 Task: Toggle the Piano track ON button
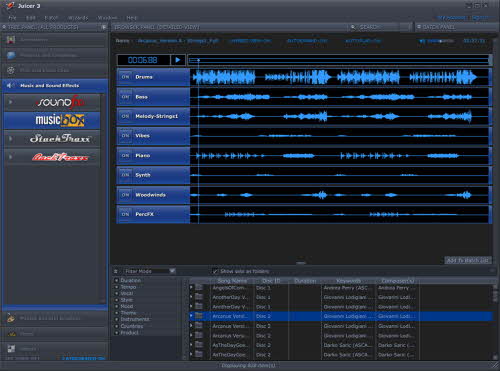pos(125,156)
